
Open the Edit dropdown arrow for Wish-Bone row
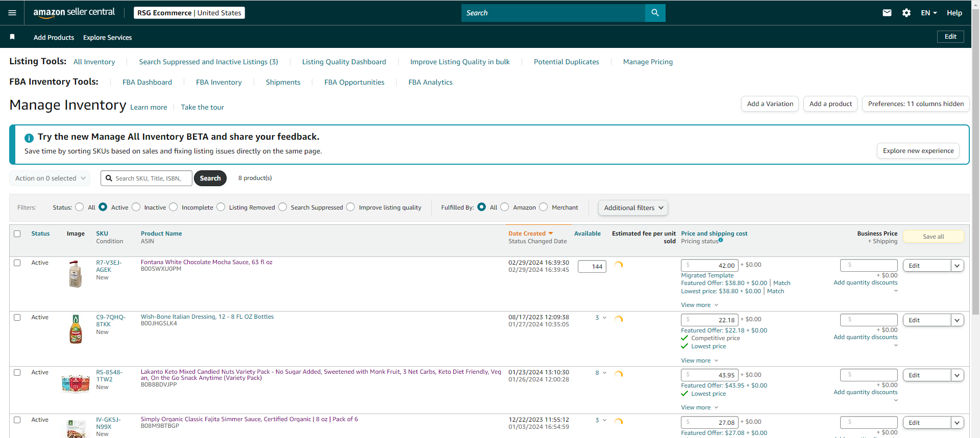[x=957, y=320]
